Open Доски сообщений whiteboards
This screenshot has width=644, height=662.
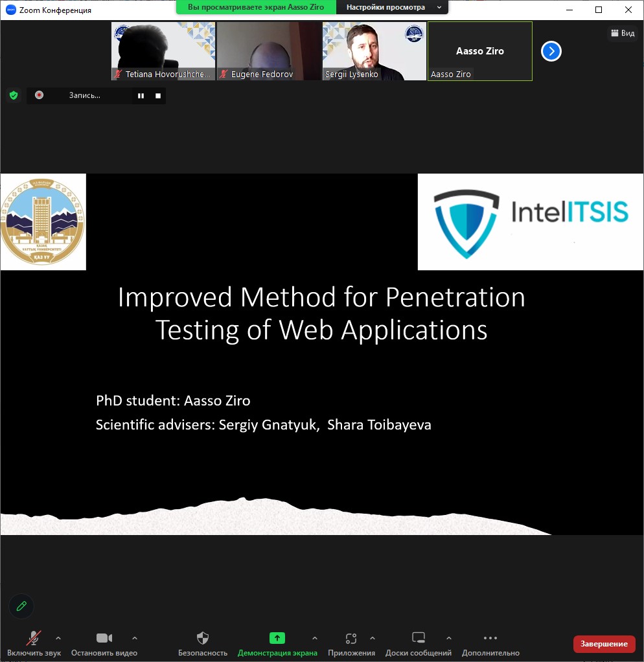tap(419, 643)
